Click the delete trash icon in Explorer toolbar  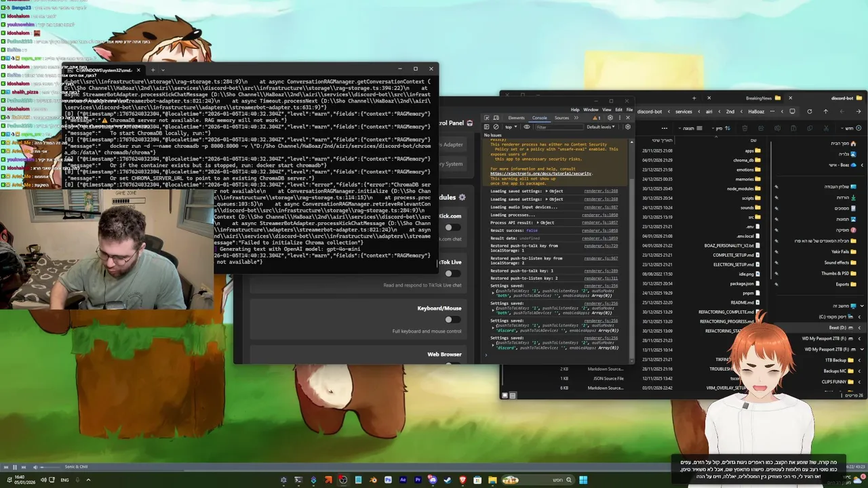tap(745, 128)
